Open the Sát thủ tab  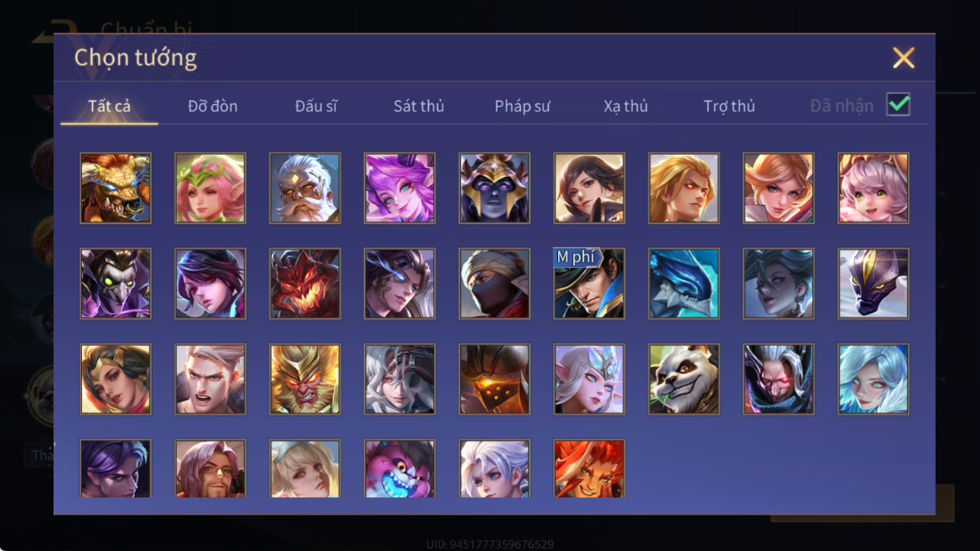click(x=418, y=106)
